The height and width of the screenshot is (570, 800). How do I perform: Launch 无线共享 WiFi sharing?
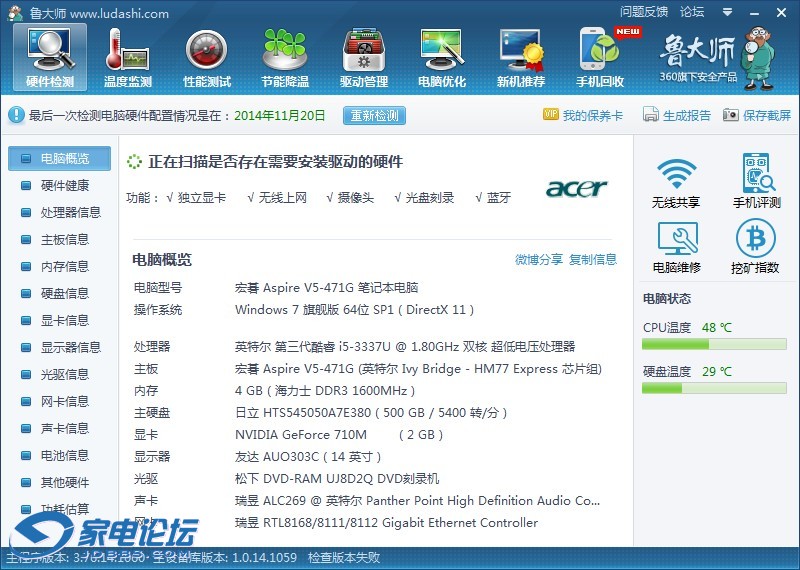676,182
